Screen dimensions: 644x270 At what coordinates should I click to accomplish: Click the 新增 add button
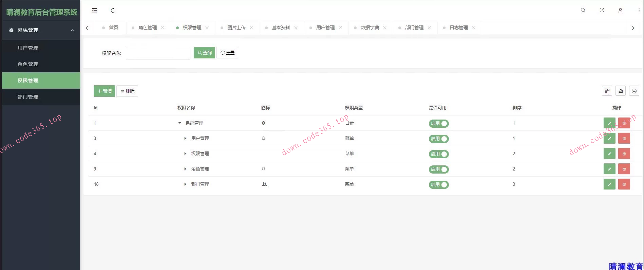[104, 91]
